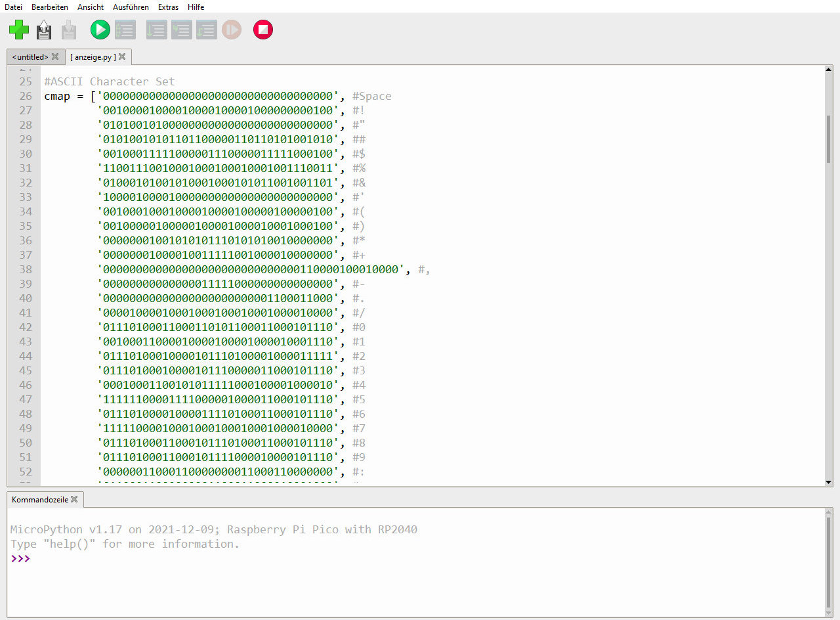Click line number 38 in the gutter

coord(26,269)
